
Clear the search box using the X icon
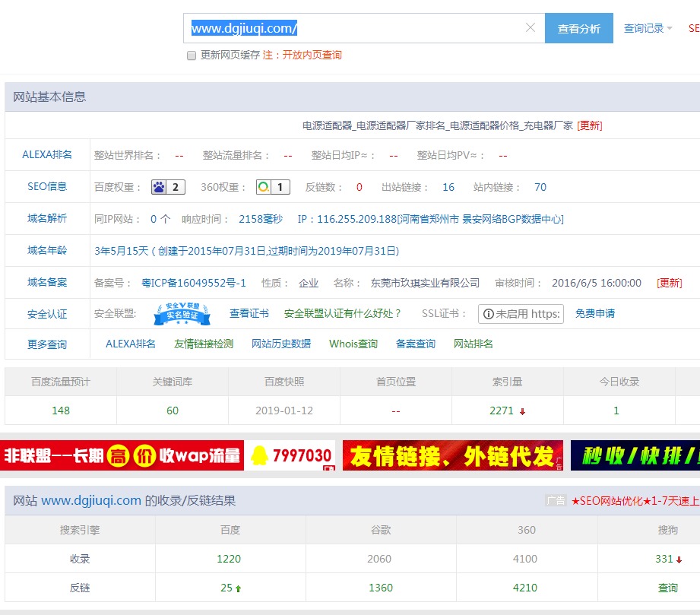pyautogui.click(x=530, y=27)
